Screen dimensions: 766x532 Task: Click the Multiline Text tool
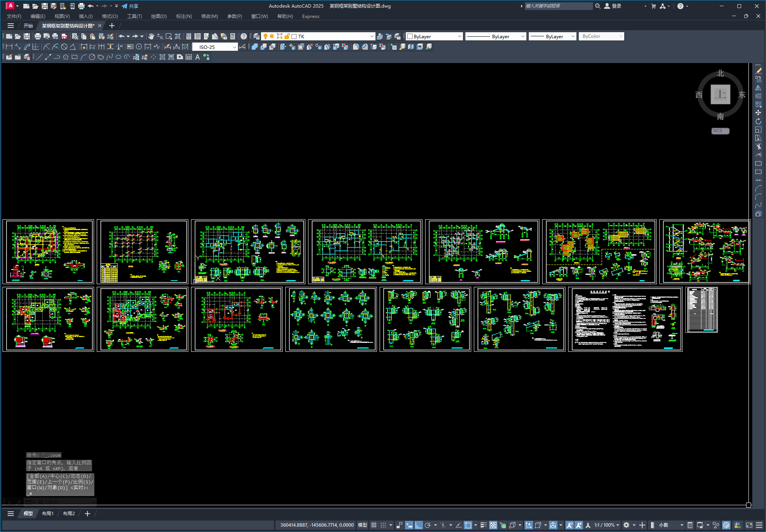tap(198, 57)
